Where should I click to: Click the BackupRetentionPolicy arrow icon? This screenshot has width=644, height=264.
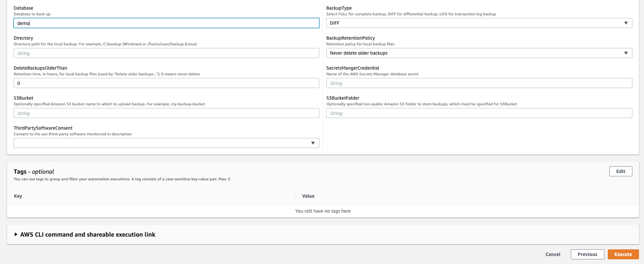(x=626, y=53)
